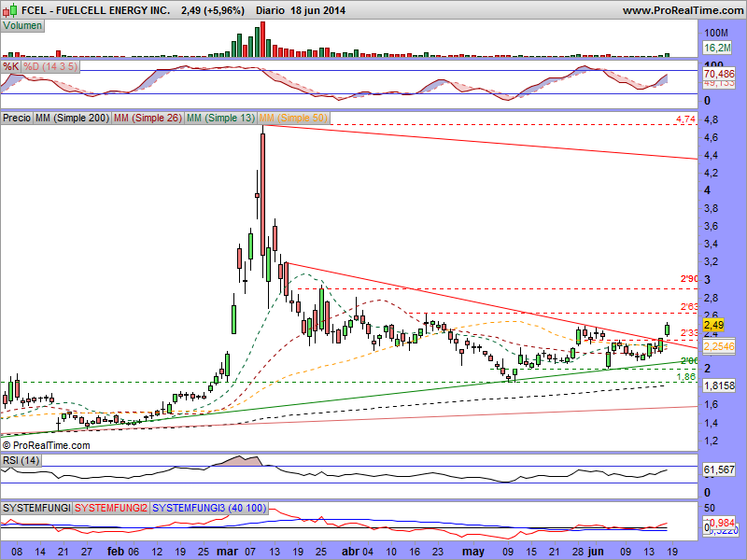Click the abr label on the time axis
The width and height of the screenshot is (747, 560).
(350, 552)
